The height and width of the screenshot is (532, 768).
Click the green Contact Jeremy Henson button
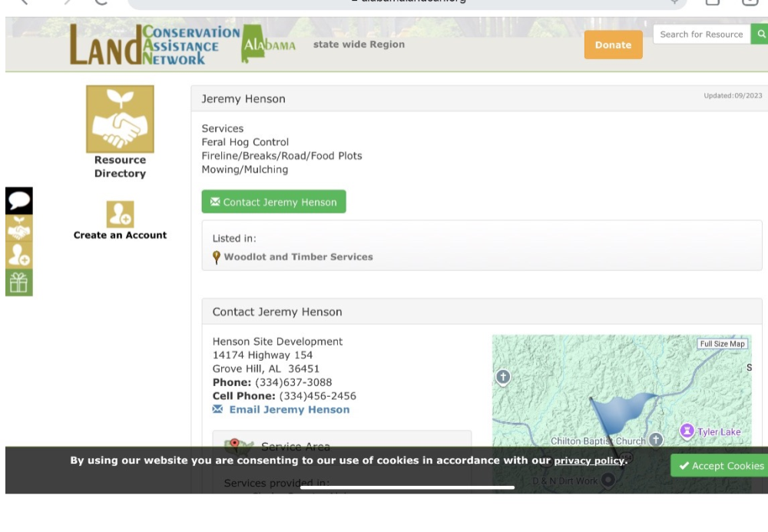click(x=273, y=202)
